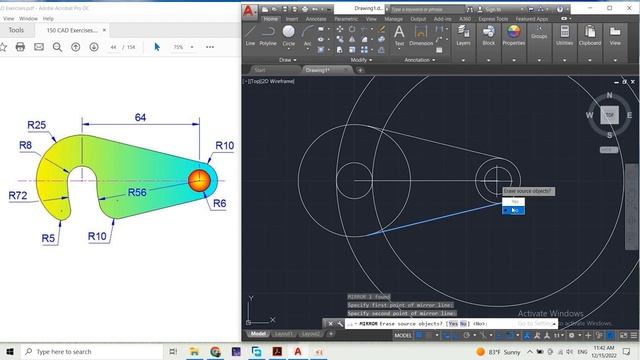Click the command line customize wrench icon
This screenshot has width=640, height=360.
click(x=340, y=324)
